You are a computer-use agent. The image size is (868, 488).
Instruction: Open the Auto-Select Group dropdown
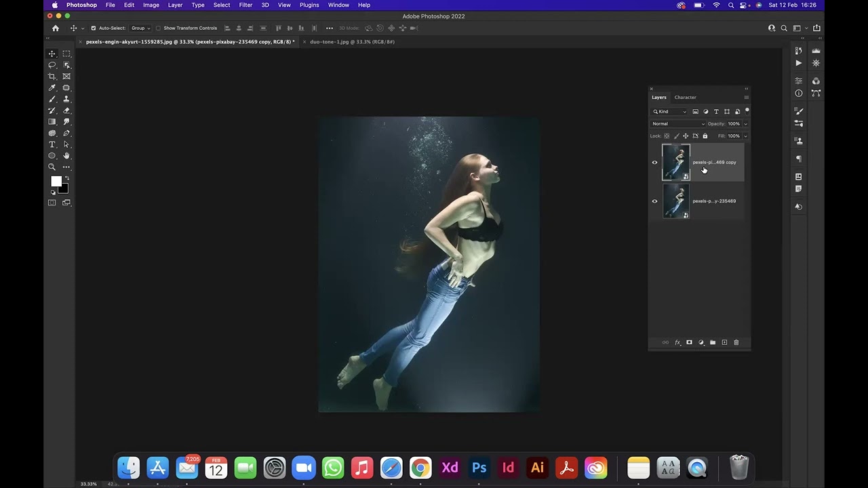point(140,28)
